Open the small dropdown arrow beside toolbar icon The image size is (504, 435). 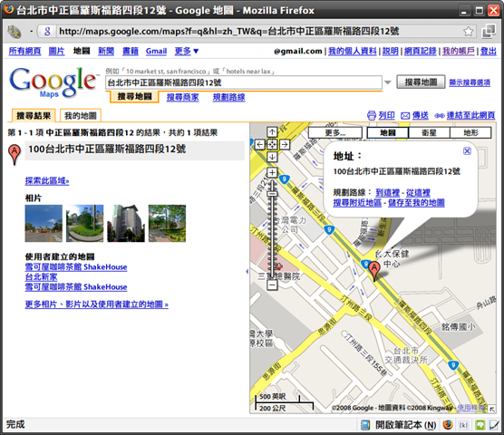(31, 32)
